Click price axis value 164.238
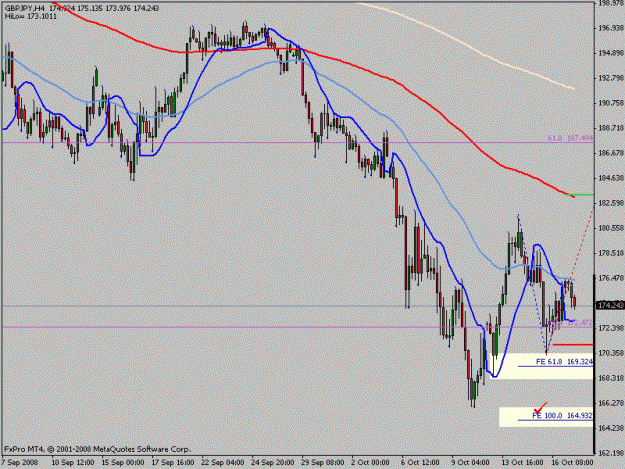 point(611,428)
